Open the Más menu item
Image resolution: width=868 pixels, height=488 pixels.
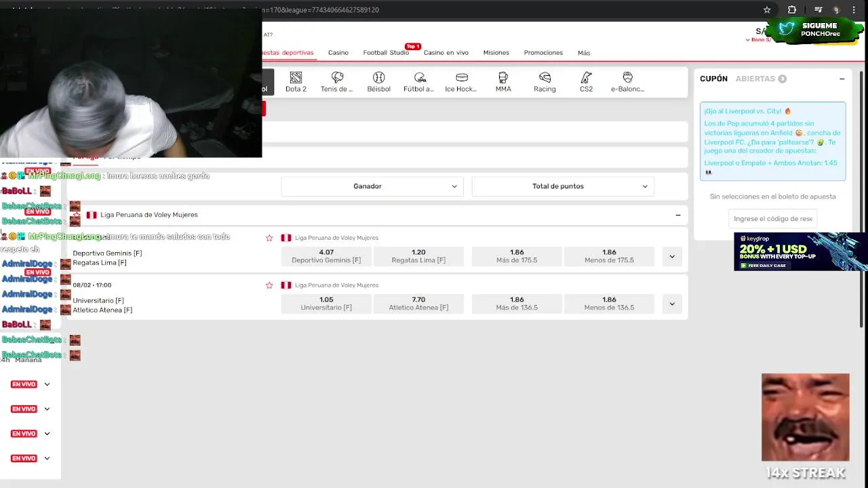click(x=584, y=53)
